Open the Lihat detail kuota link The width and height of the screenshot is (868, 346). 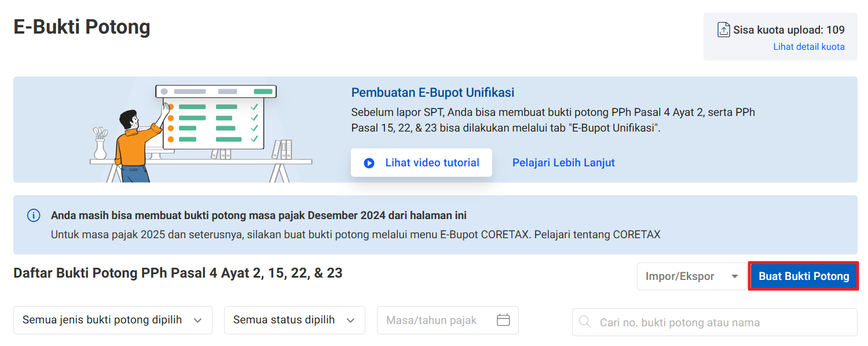click(808, 47)
